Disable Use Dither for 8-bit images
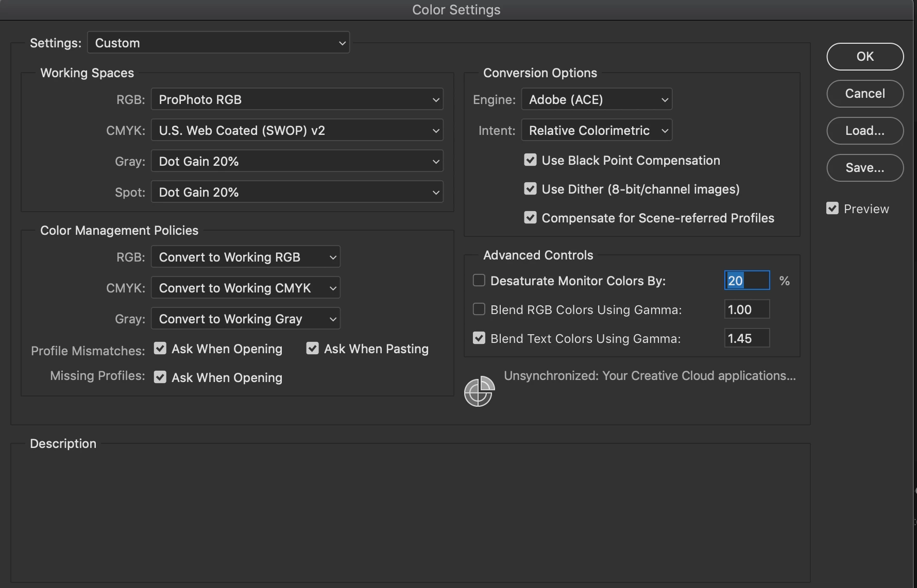Screen dimensions: 917x588 pyautogui.click(x=530, y=189)
